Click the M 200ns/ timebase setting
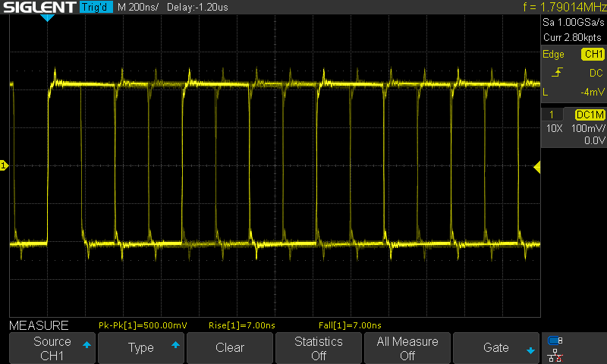The width and height of the screenshot is (607, 364). (137, 8)
